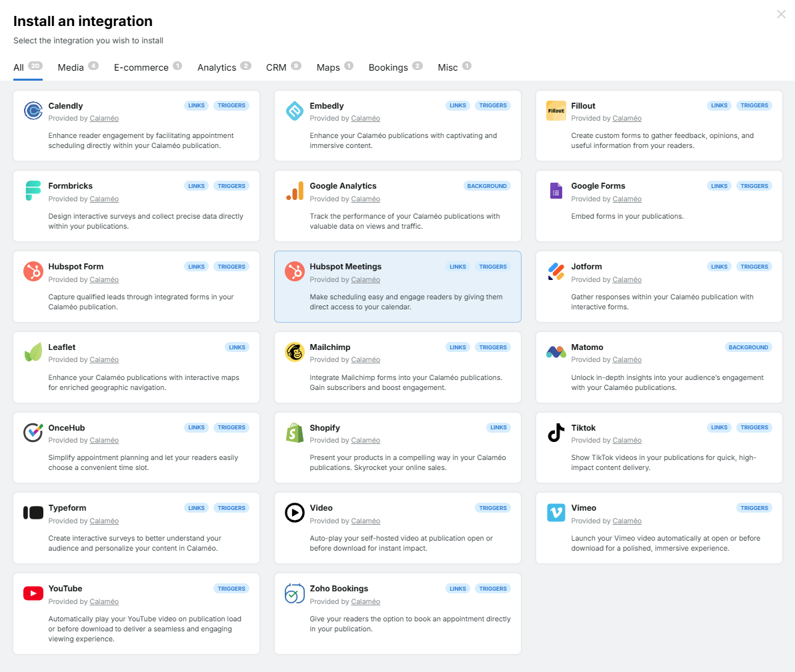
Task: Click the Zoho Bookings LINKS badge
Action: (458, 589)
